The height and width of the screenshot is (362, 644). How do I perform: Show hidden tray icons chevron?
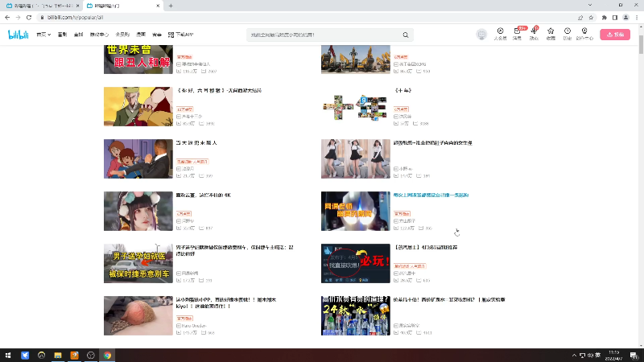point(574,356)
